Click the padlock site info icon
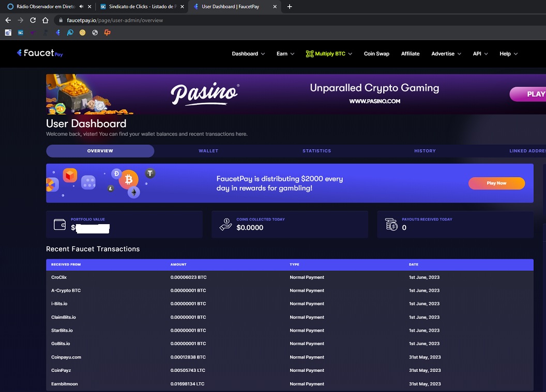546x392 pixels. tap(61, 20)
